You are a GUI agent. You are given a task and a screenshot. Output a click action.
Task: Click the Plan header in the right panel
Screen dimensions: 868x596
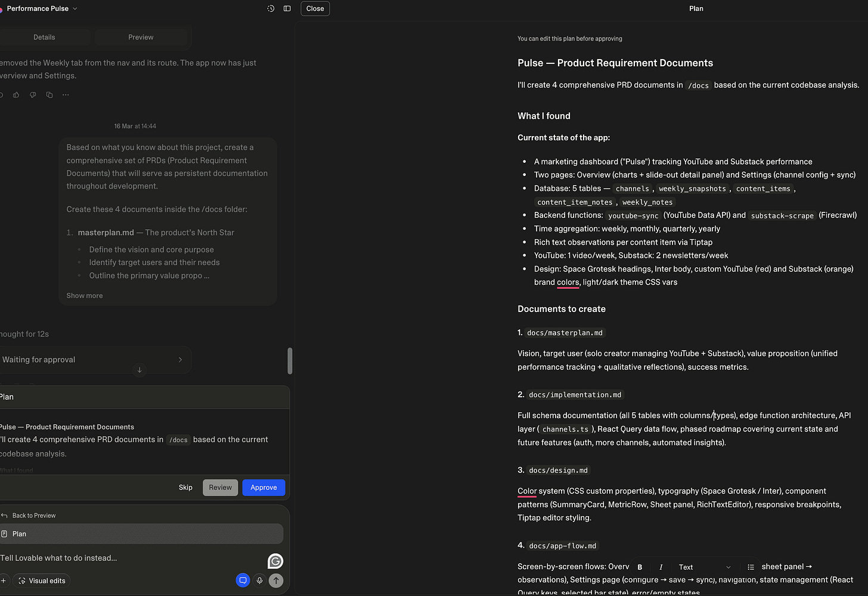[696, 8]
